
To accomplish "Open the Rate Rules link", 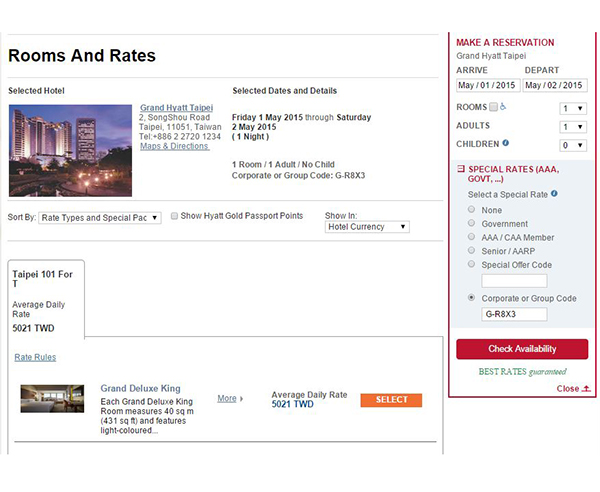I will (35, 357).
